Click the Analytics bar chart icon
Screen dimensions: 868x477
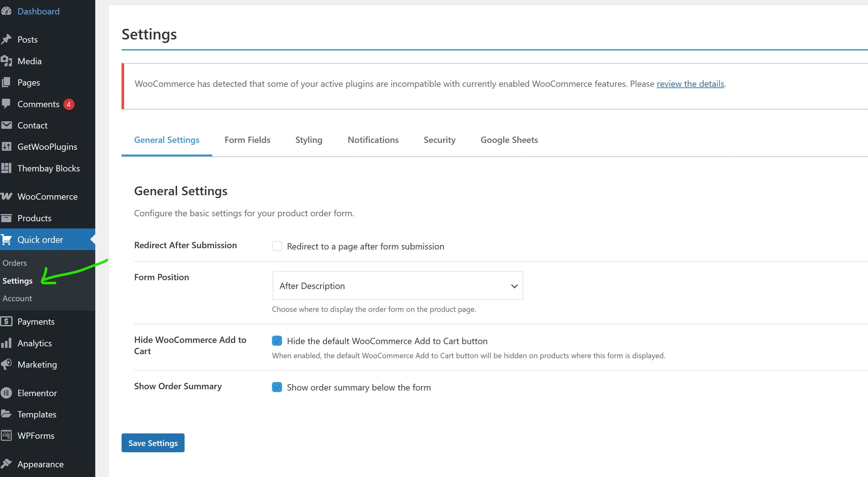[6, 343]
